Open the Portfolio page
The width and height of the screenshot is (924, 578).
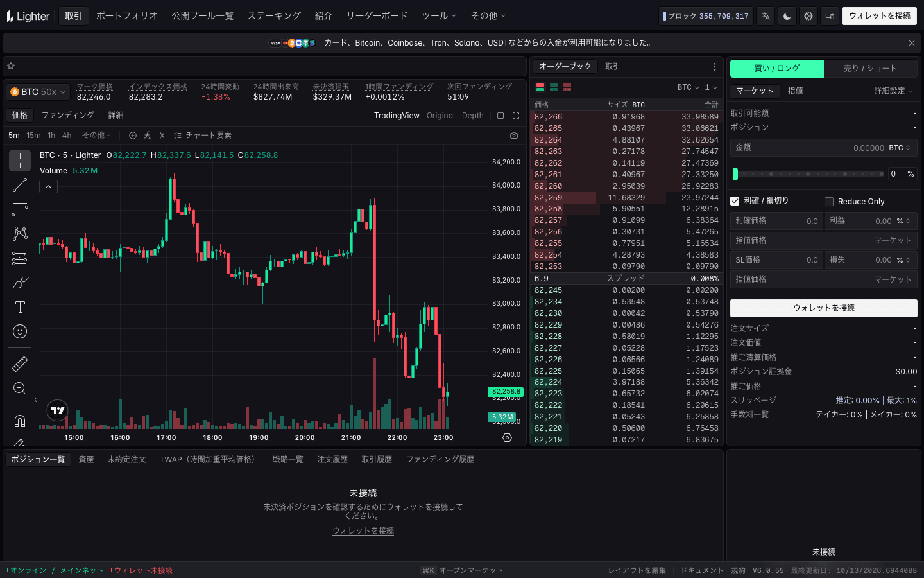pyautogui.click(x=127, y=16)
